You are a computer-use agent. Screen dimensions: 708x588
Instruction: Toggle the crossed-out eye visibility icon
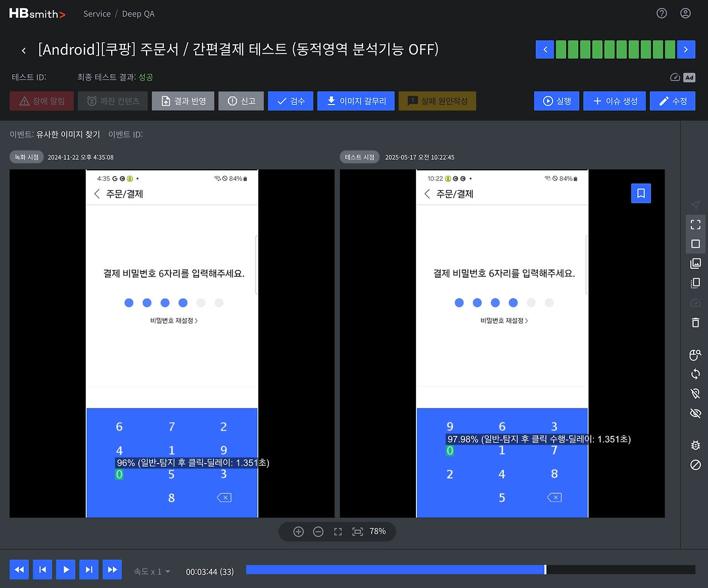click(x=696, y=413)
